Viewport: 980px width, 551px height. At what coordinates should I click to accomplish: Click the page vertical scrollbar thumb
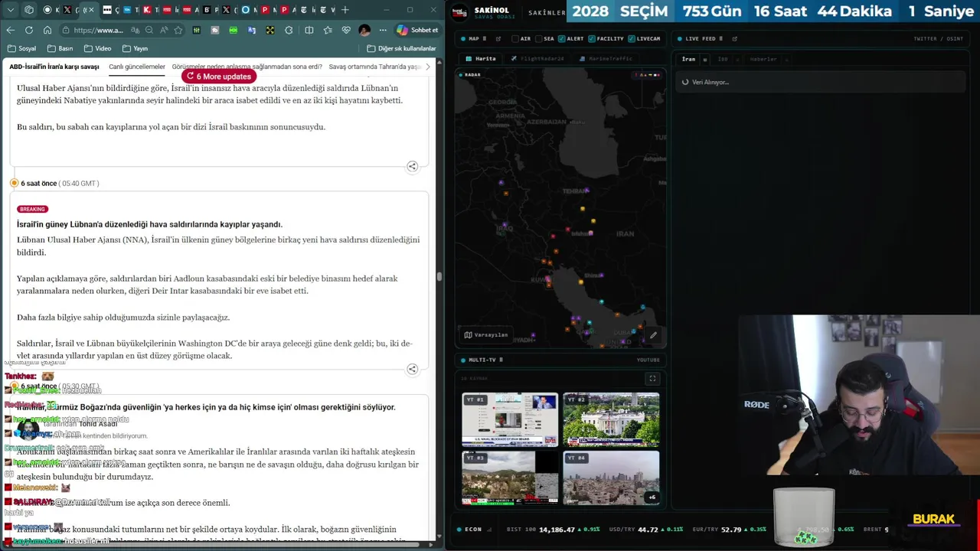[x=439, y=277]
